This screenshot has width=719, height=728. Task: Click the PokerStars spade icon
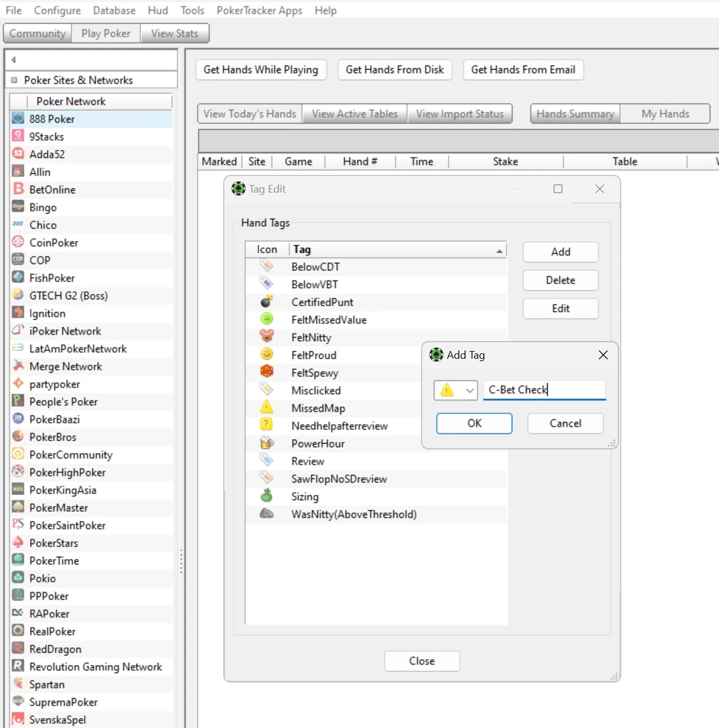(18, 542)
